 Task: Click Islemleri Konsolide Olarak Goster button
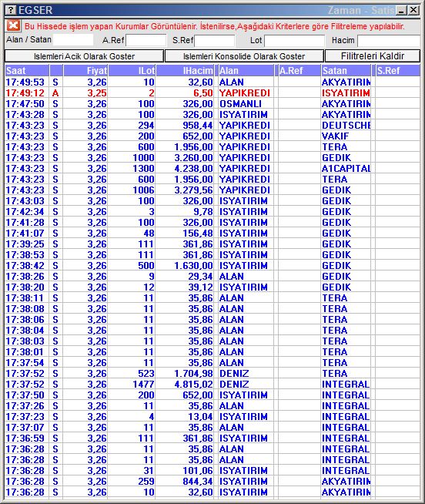click(x=244, y=56)
